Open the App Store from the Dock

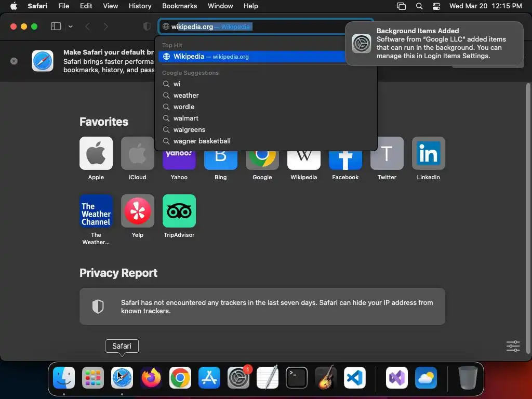[x=209, y=378]
